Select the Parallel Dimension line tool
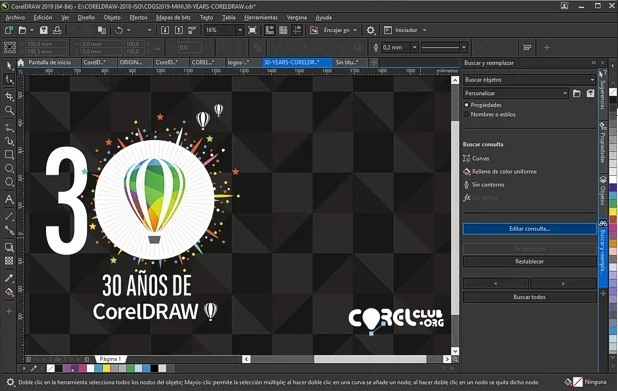Viewport: 618px width, 391px height. (9, 216)
